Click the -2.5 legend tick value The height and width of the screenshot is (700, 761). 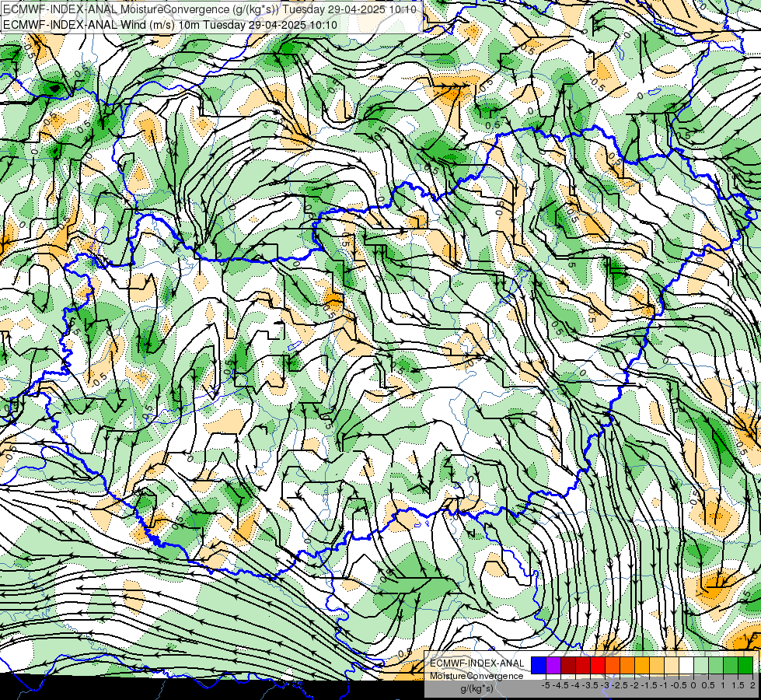[620, 685]
